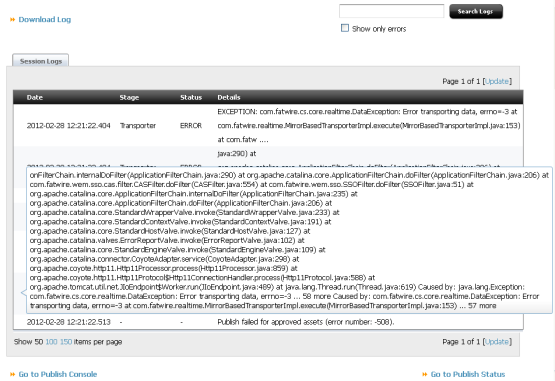
Task: Show 100 items per page
Action: tap(51, 342)
